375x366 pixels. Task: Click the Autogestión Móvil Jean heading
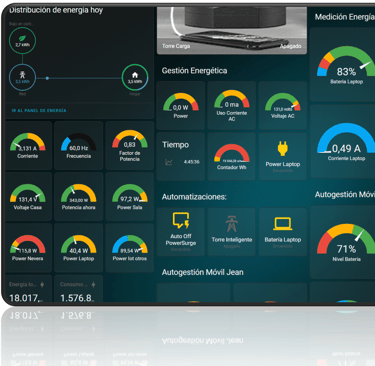[x=203, y=272]
